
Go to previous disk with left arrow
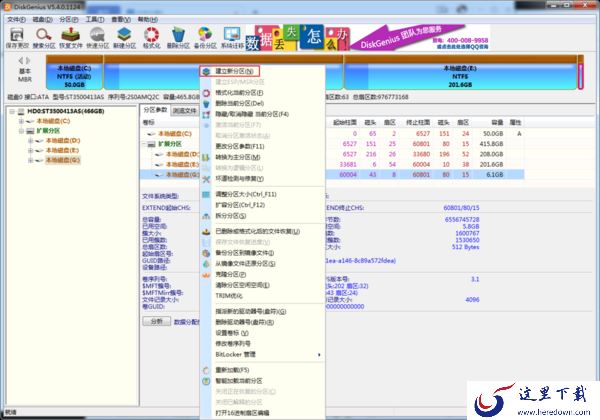21,60
